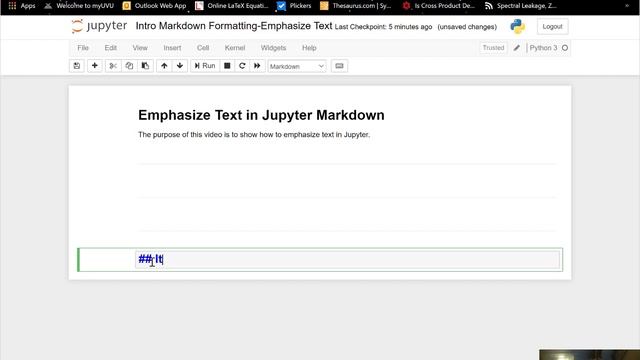The image size is (640, 360).
Task: Insert cell below with the plus icon
Action: (x=95, y=66)
